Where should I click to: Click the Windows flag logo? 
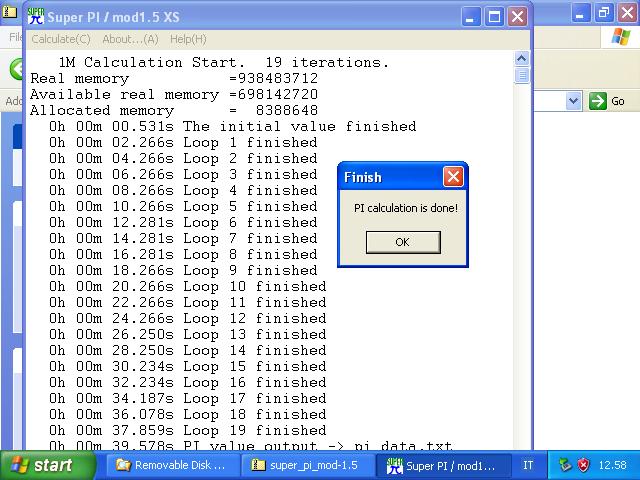tap(620, 38)
